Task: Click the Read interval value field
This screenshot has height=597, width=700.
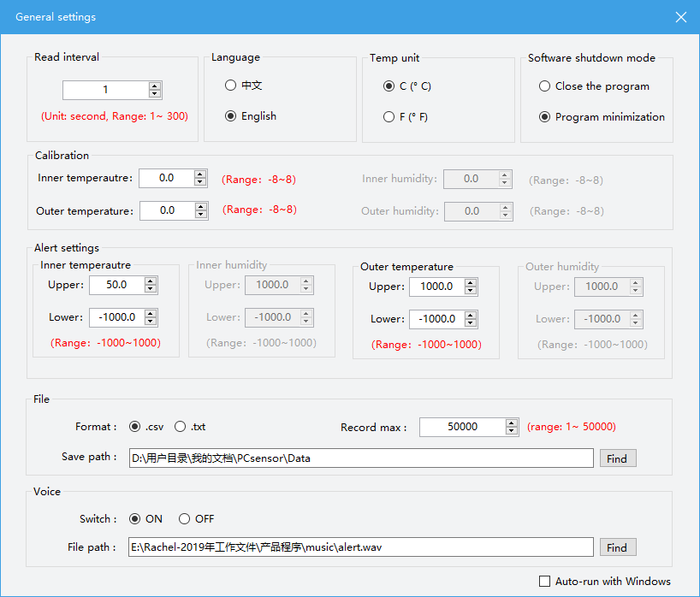Action: pyautogui.click(x=106, y=90)
